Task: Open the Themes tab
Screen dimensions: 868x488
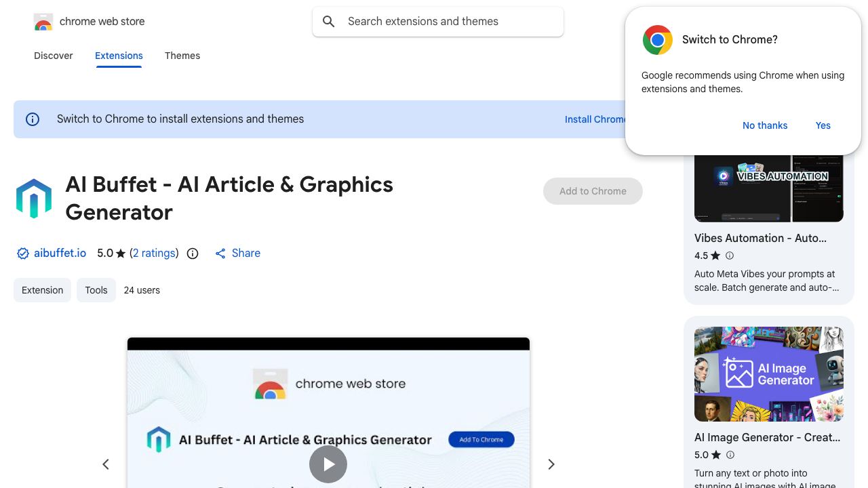Action: (x=182, y=56)
